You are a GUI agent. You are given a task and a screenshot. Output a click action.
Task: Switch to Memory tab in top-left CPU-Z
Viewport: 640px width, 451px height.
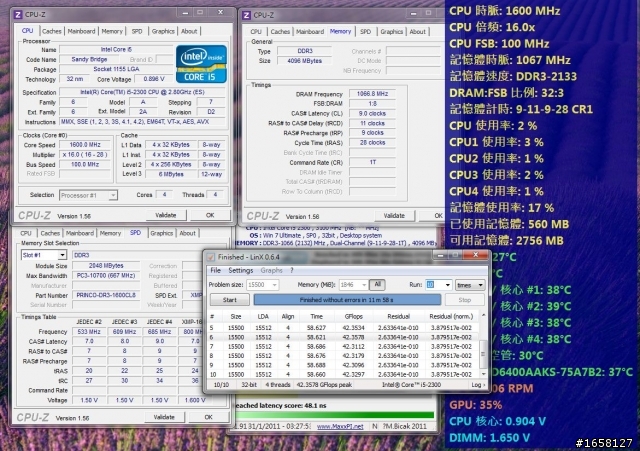coord(112,31)
